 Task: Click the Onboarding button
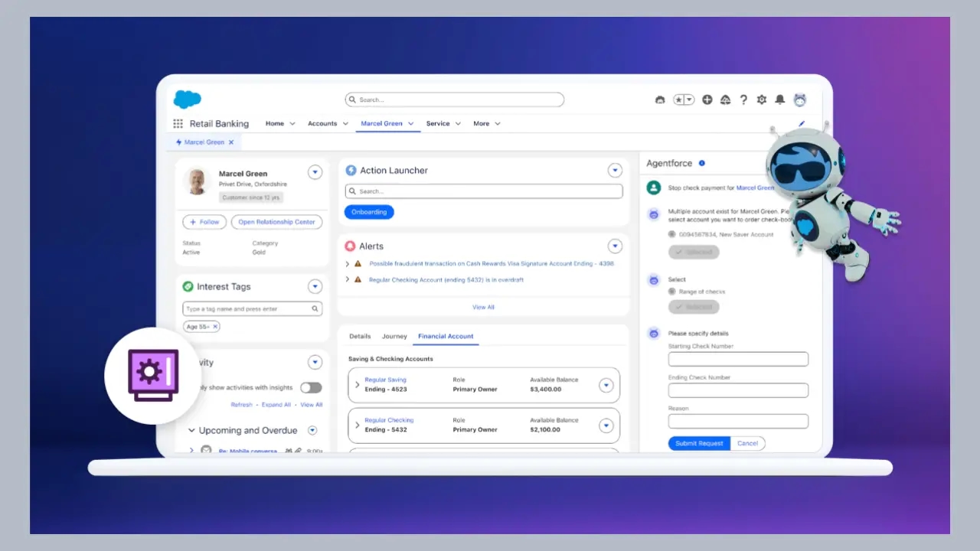[369, 212]
